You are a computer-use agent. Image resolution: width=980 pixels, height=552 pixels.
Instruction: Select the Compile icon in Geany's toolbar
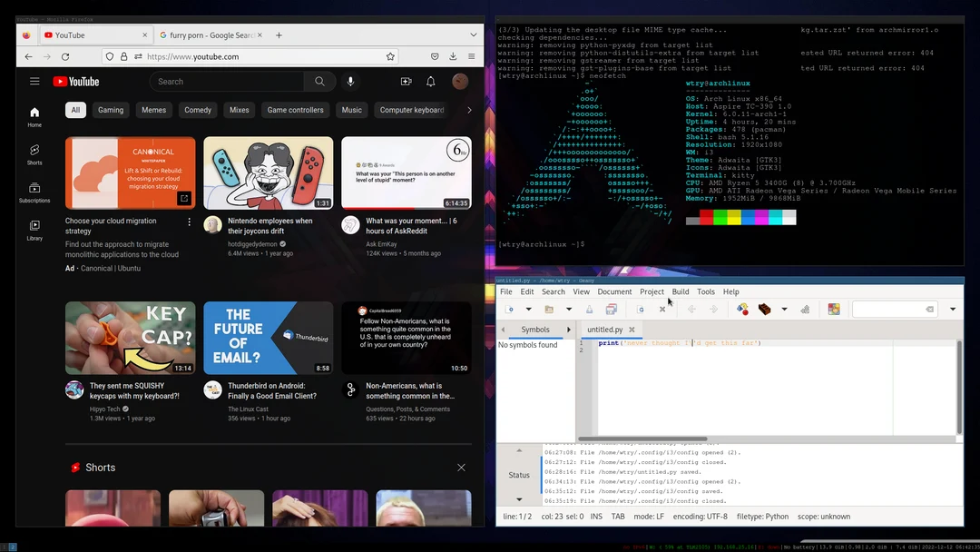742,309
